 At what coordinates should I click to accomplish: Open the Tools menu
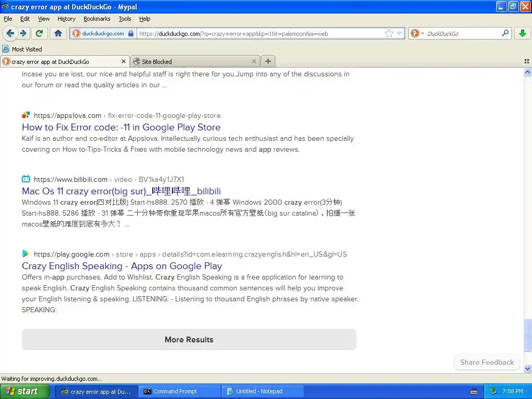pyautogui.click(x=125, y=19)
